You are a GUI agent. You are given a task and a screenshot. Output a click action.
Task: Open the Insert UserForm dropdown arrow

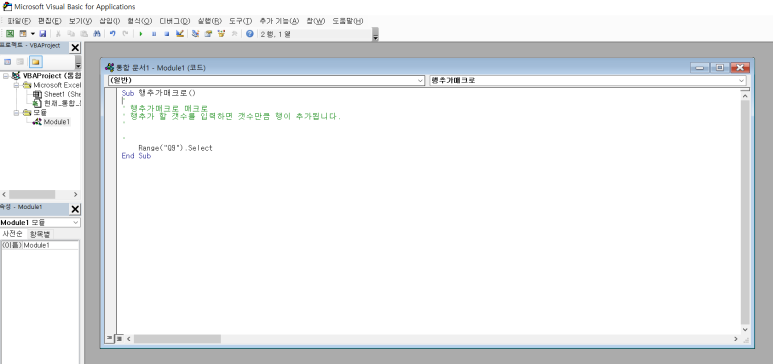pos(33,34)
